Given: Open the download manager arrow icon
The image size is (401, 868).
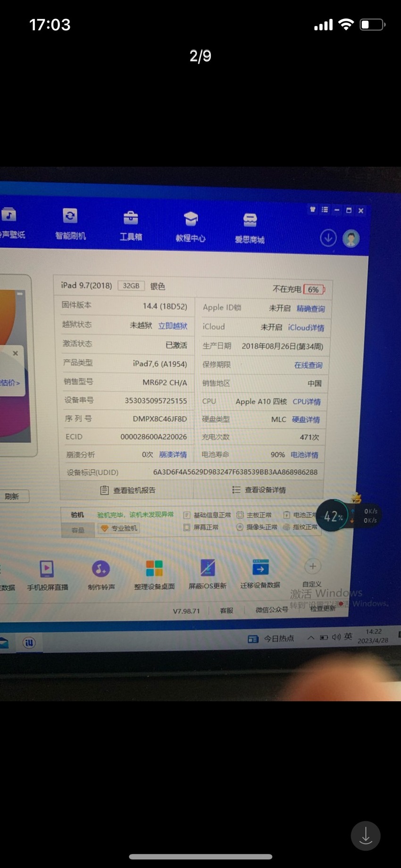Looking at the screenshot, I should 328,238.
